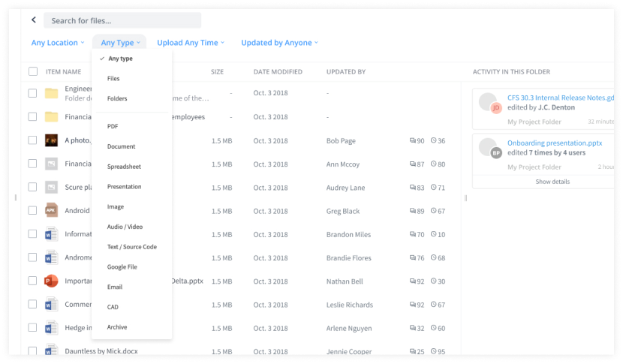
Task: Click the PowerPoint icon of Delta.pptx file
Action: pyautogui.click(x=51, y=281)
